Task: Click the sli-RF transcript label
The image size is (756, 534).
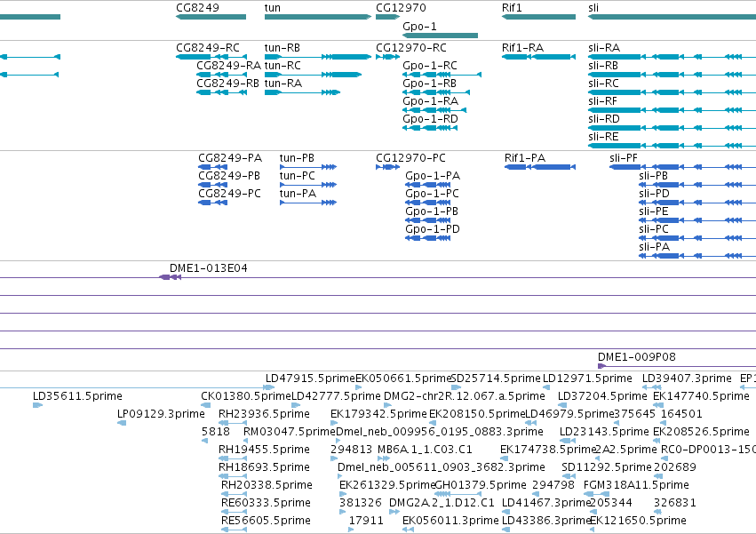Action: 602,101
